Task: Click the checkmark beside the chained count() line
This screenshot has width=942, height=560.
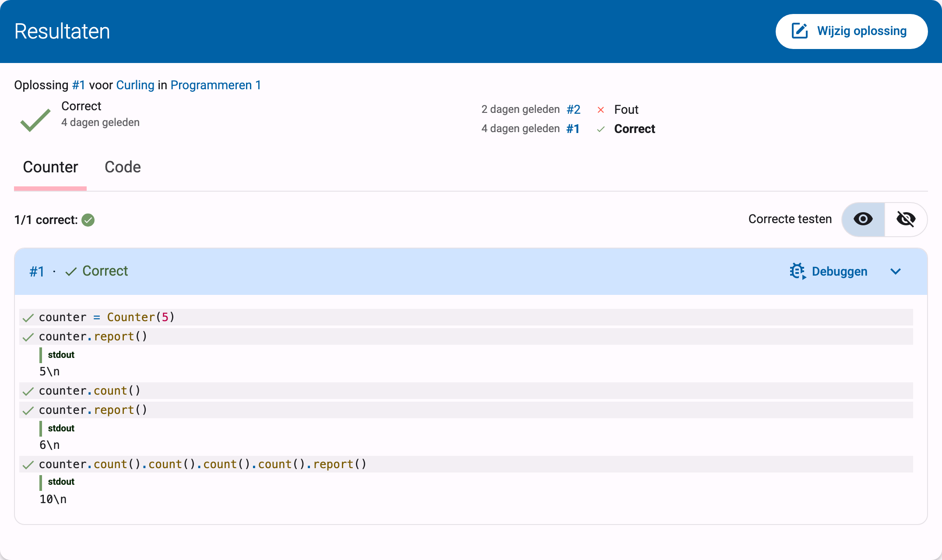Action: click(x=28, y=465)
